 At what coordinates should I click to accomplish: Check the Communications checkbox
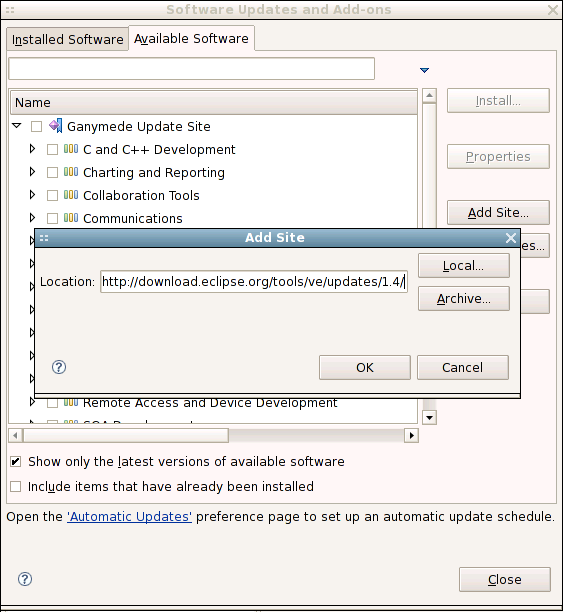[x=52, y=218]
